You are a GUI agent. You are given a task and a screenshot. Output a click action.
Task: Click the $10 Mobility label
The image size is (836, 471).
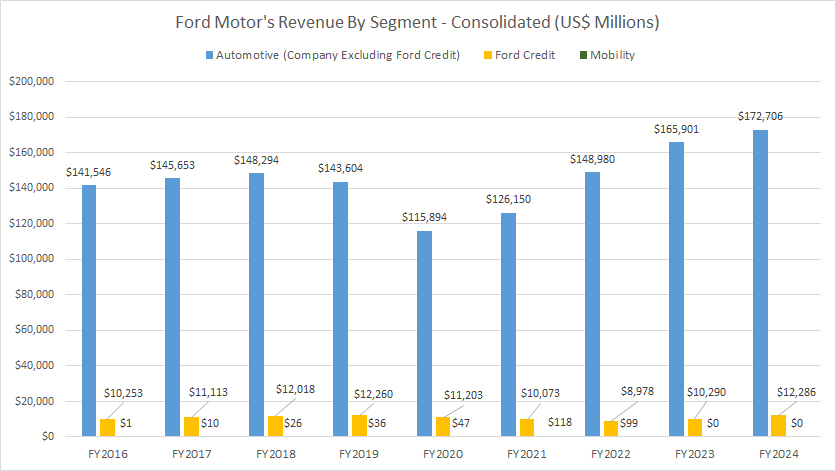[x=210, y=424]
